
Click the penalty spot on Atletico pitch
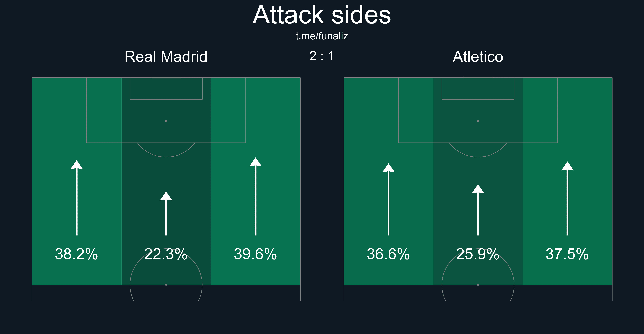tap(478, 121)
